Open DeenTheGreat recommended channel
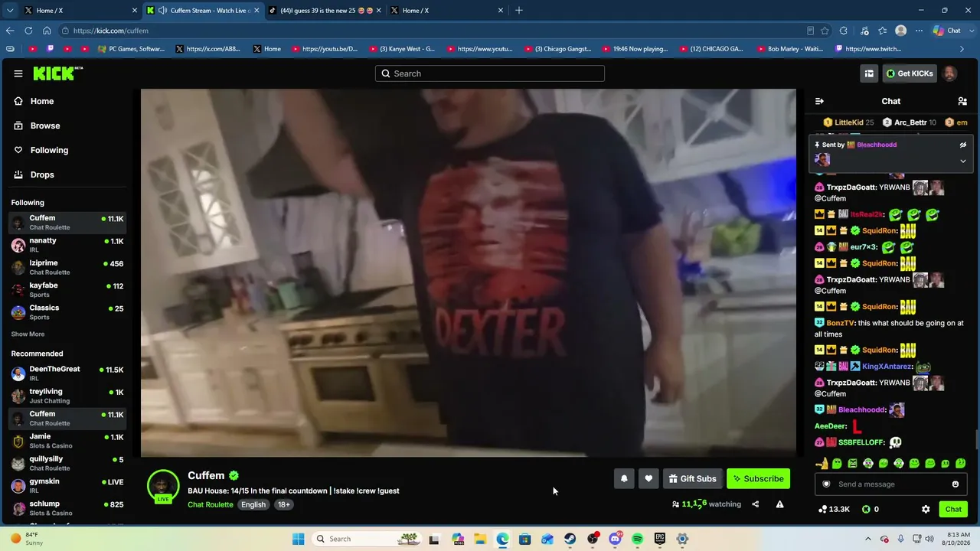 (67, 373)
